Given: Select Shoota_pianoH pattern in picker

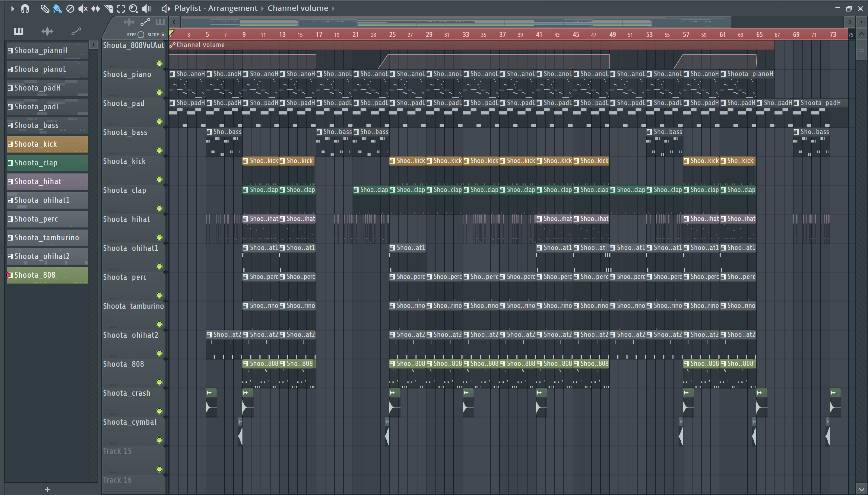Looking at the screenshot, I should 47,51.
